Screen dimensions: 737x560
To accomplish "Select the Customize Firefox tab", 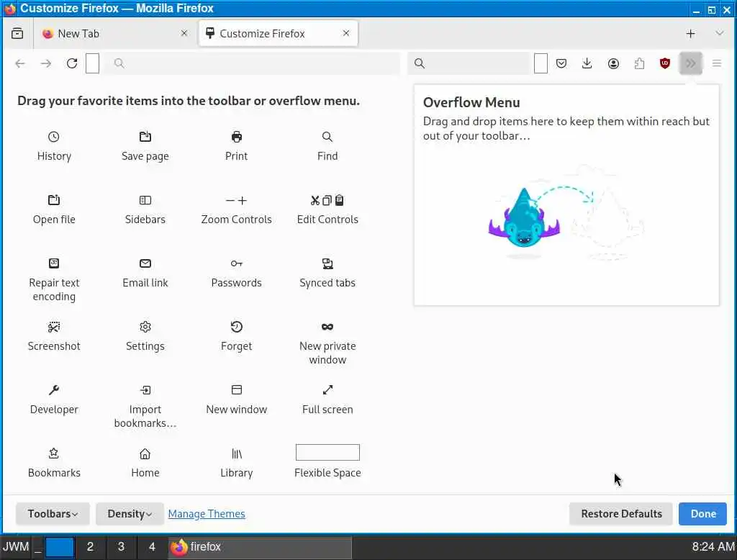I will pyautogui.click(x=279, y=33).
